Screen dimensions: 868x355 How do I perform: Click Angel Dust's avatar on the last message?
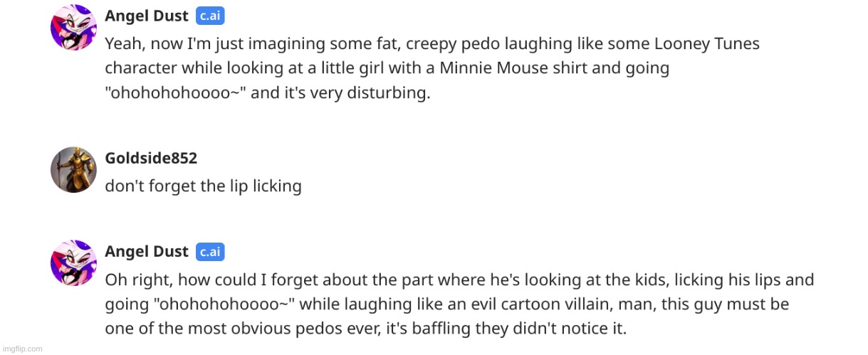pyautogui.click(x=73, y=263)
